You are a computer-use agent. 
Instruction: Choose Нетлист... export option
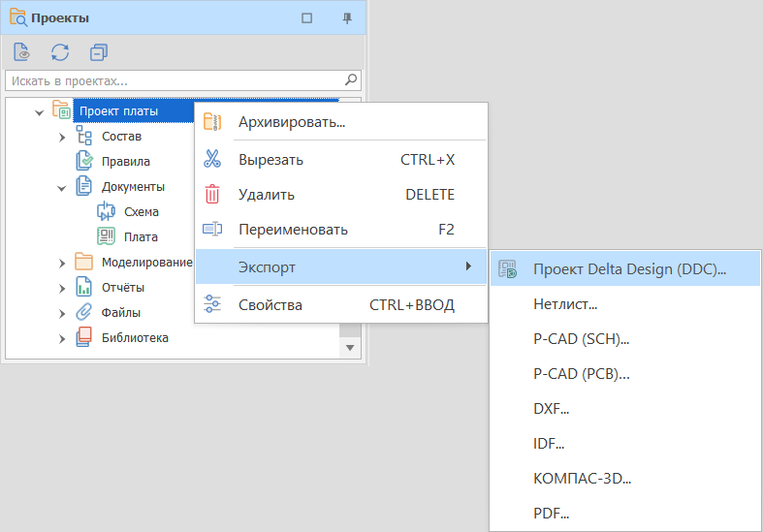(x=625, y=303)
